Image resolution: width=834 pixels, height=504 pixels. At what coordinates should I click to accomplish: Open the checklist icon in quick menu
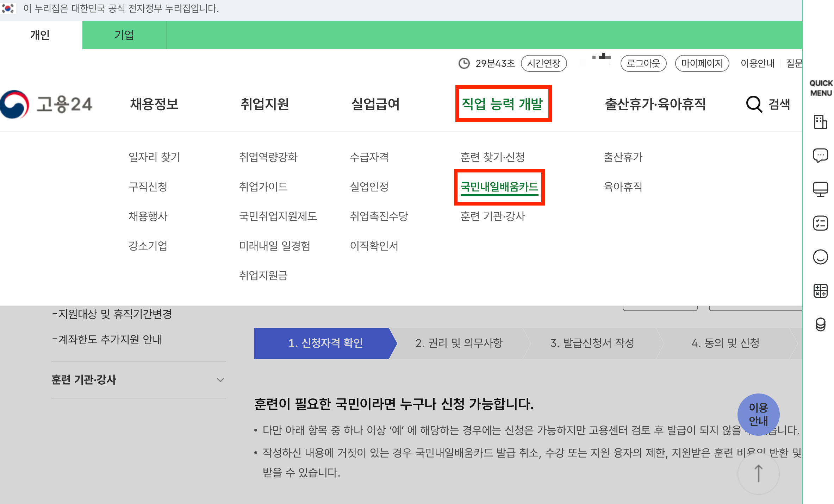pos(820,223)
